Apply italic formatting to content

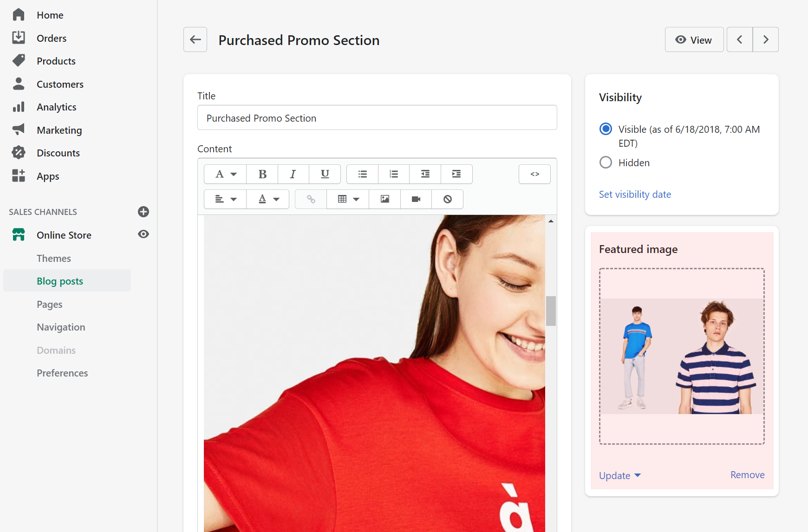pos(293,174)
